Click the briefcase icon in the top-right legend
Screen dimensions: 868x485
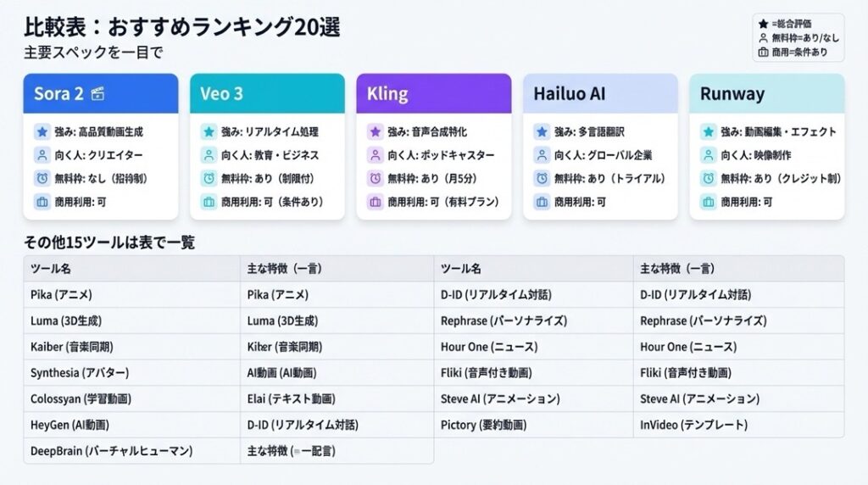763,52
